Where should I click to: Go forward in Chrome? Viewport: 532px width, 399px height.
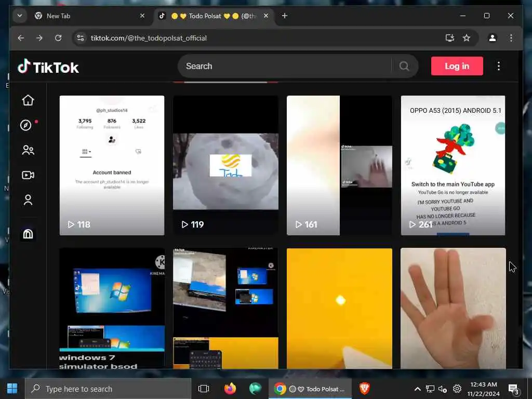(x=39, y=38)
